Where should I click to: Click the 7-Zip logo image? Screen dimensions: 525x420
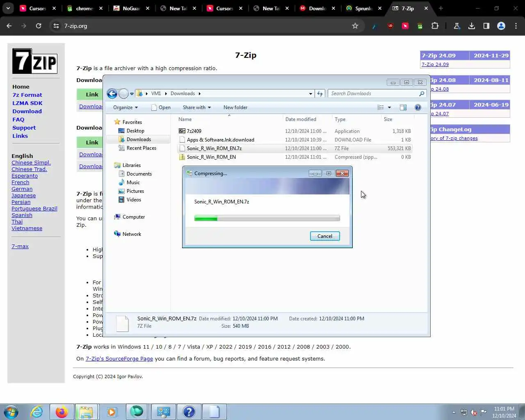[x=35, y=61]
